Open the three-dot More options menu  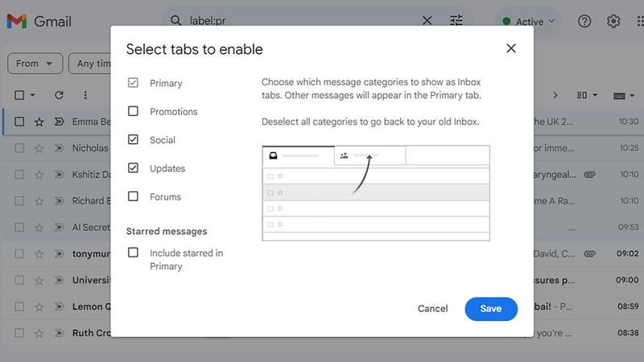tap(85, 95)
